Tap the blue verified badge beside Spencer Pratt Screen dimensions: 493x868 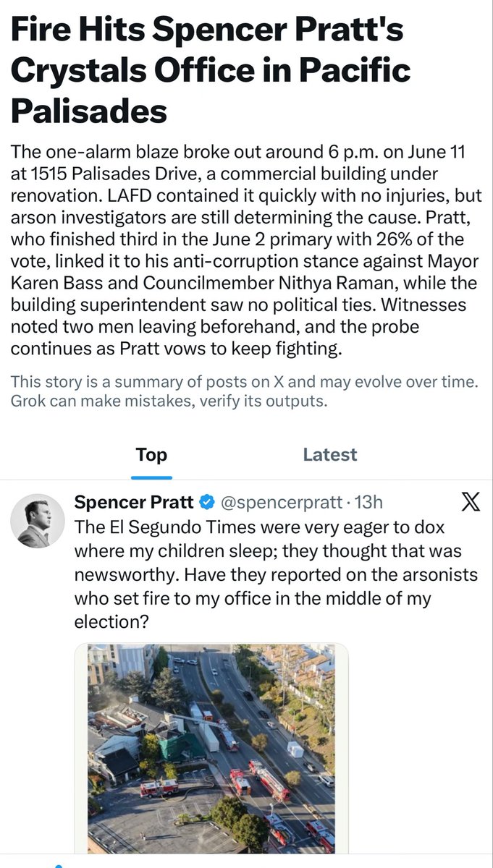[x=206, y=503]
